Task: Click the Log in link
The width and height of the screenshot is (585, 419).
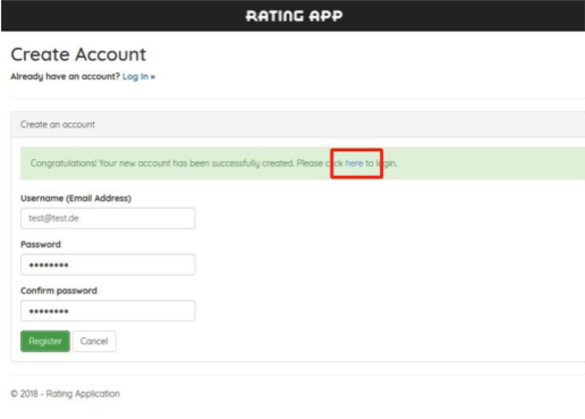Action: (x=135, y=76)
